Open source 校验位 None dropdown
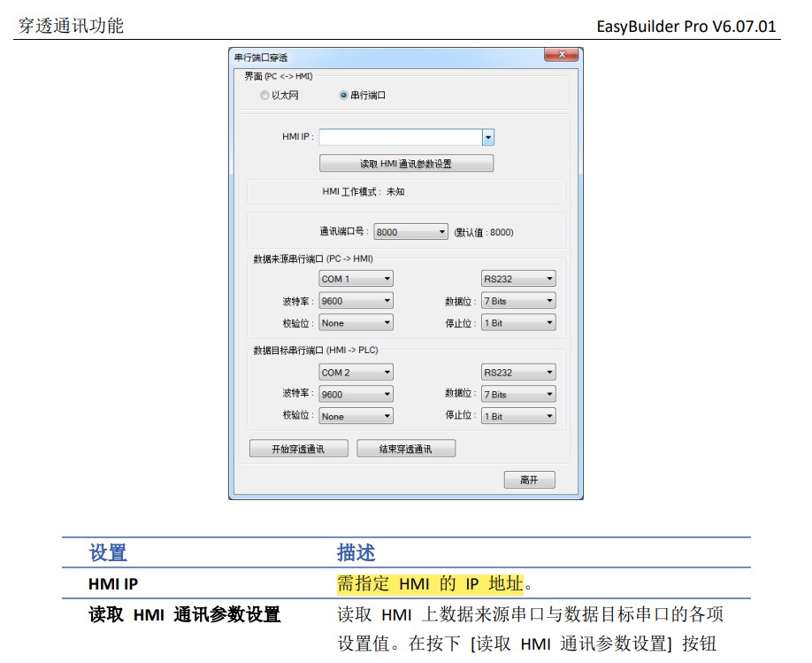This screenshot has height=663, width=812. [x=356, y=323]
